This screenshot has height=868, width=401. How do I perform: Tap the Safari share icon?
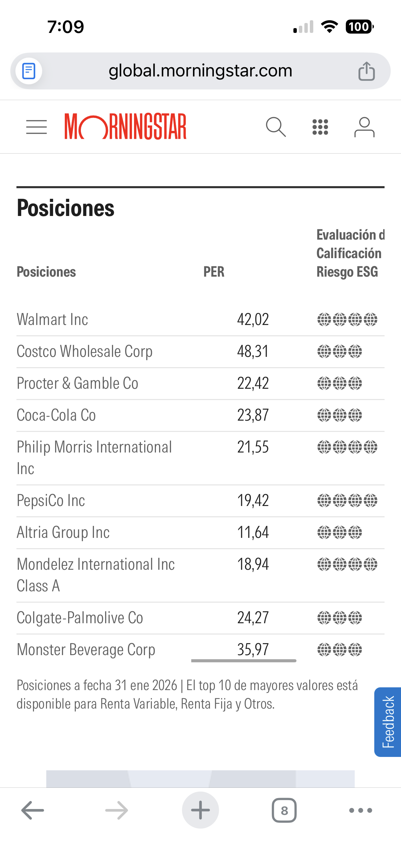point(366,71)
